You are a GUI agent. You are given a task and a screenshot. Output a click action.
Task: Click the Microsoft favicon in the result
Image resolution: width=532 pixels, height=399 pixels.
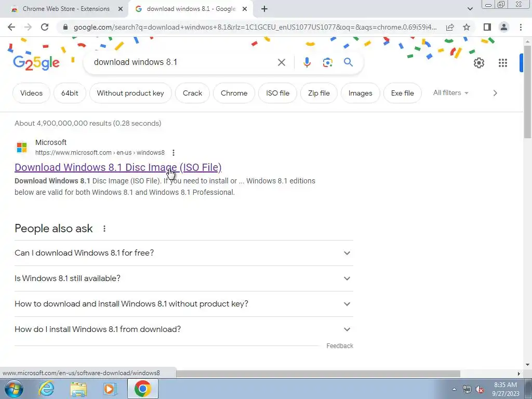(x=22, y=148)
